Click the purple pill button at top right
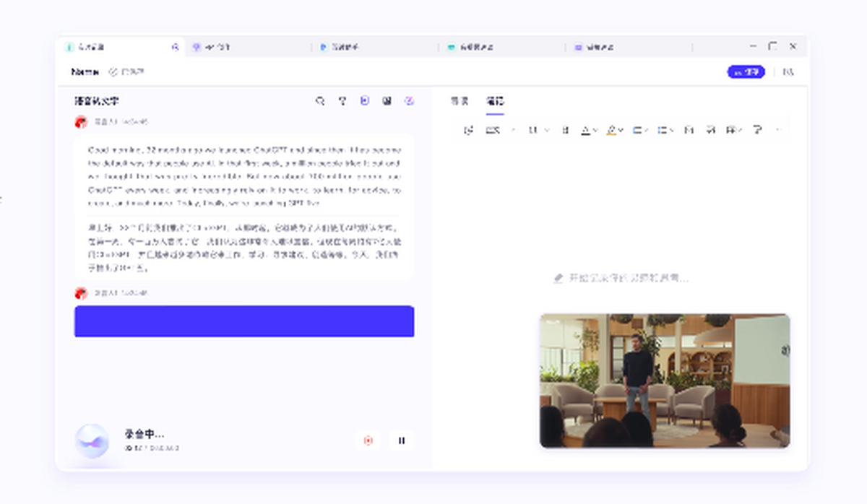 746,72
